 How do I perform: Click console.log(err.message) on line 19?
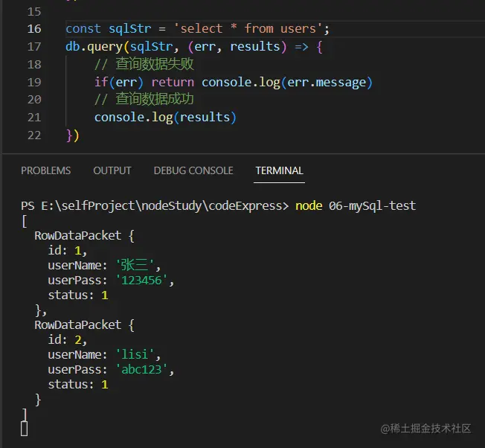287,83
